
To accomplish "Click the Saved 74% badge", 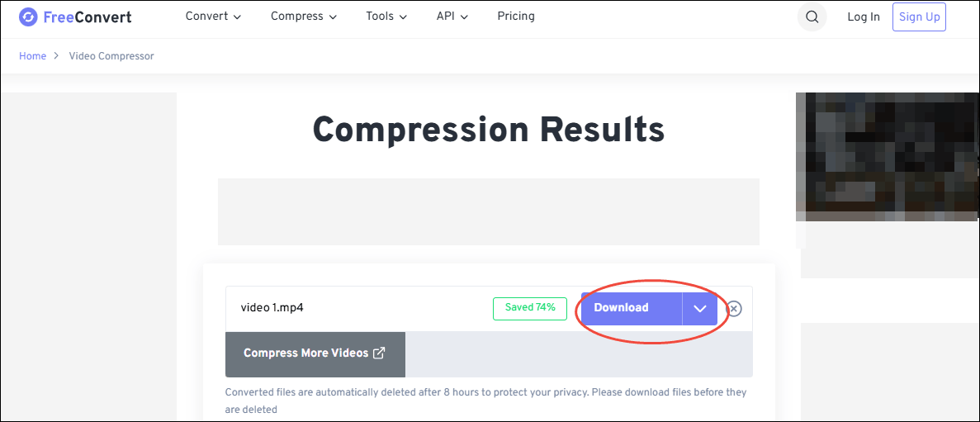I will pos(530,308).
